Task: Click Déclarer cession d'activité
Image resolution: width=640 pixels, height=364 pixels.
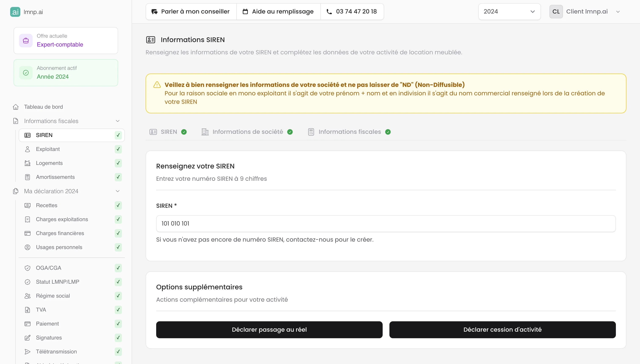Action: point(502,330)
